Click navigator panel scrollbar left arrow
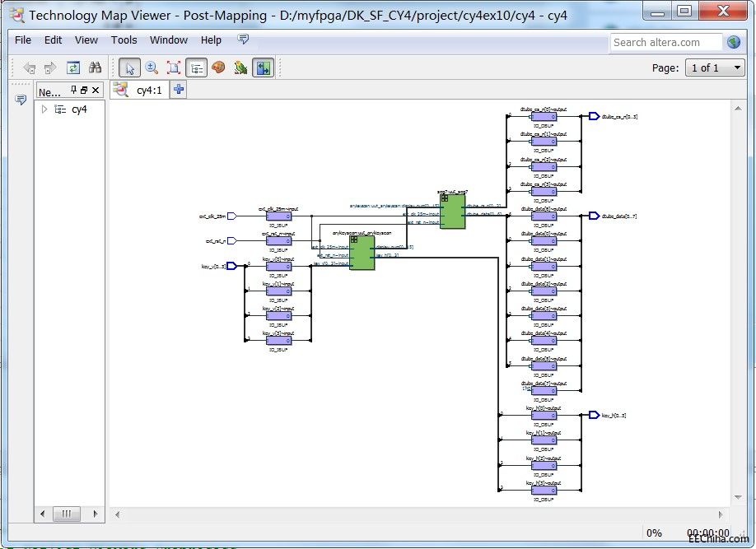The width and height of the screenshot is (756, 549). click(43, 514)
